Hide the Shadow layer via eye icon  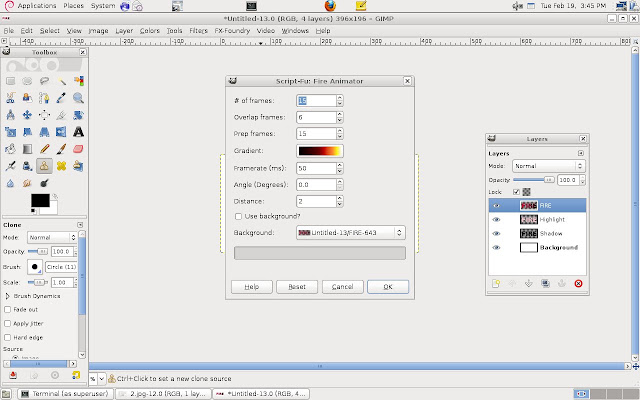(x=496, y=233)
